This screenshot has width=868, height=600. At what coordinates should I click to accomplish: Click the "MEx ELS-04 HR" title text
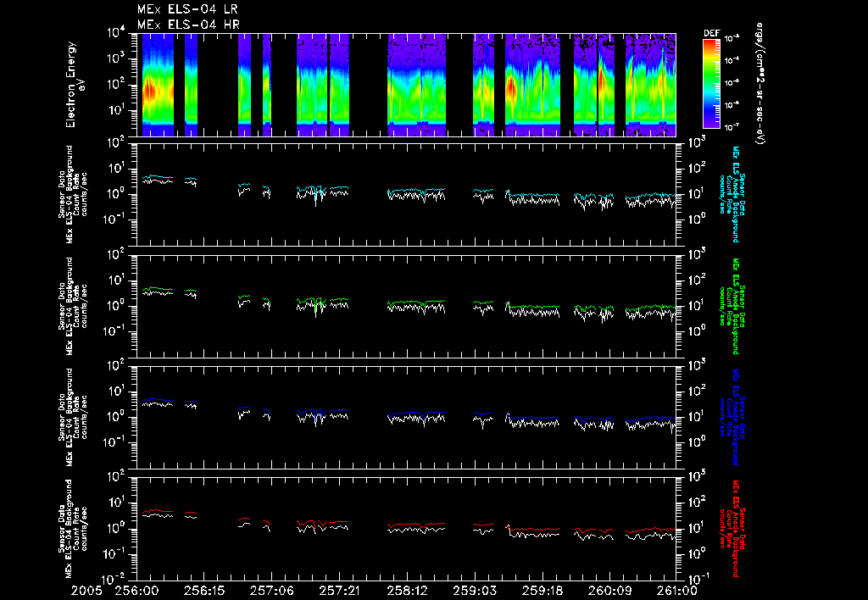coord(188,25)
